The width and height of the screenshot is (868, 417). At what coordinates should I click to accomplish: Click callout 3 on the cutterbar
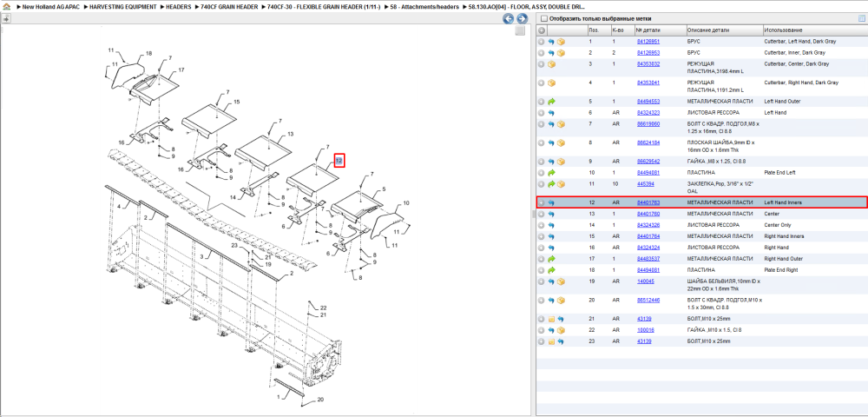point(202,255)
